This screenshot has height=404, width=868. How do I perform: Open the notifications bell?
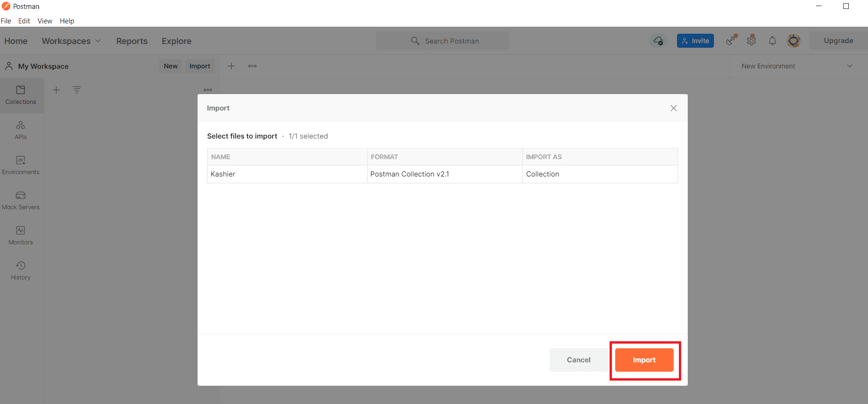[772, 41]
